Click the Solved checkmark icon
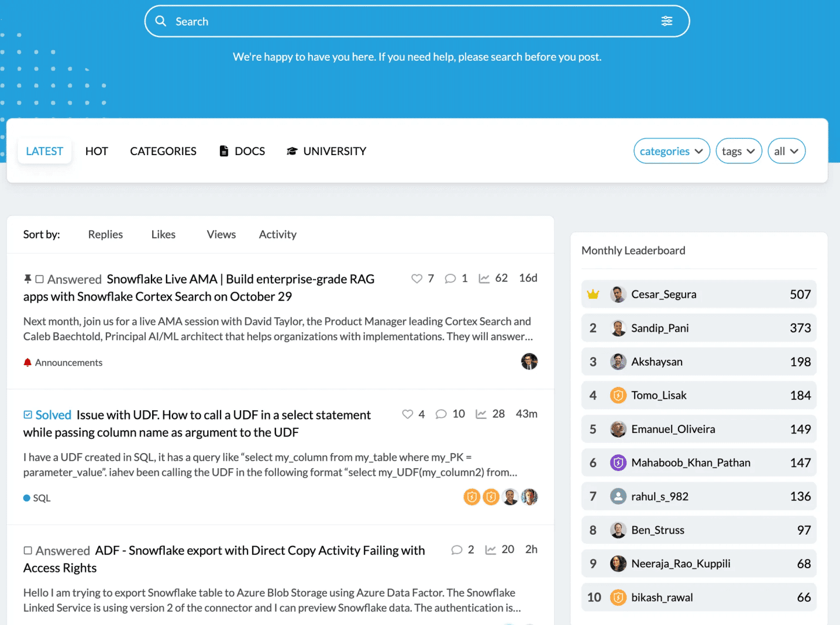This screenshot has height=625, width=840. pyautogui.click(x=28, y=414)
